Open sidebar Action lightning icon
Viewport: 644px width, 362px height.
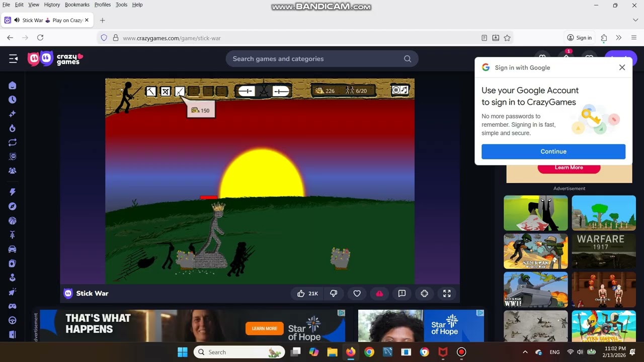13,192
